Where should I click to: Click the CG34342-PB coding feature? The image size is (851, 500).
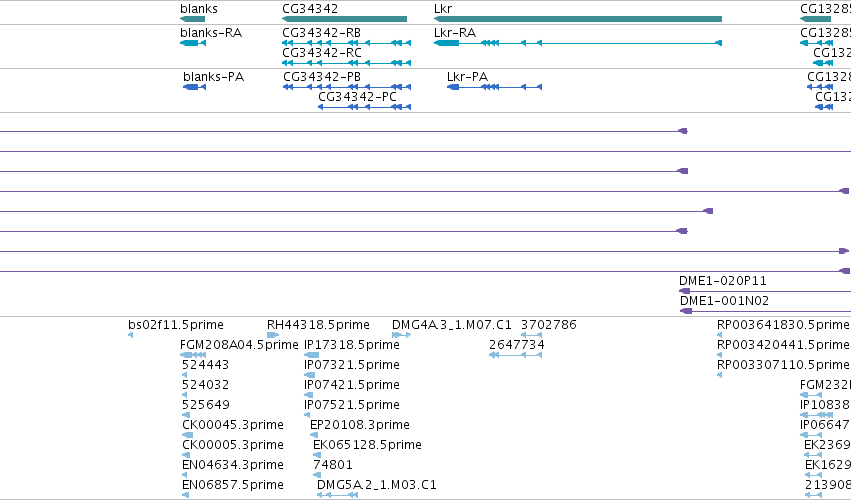click(347, 87)
